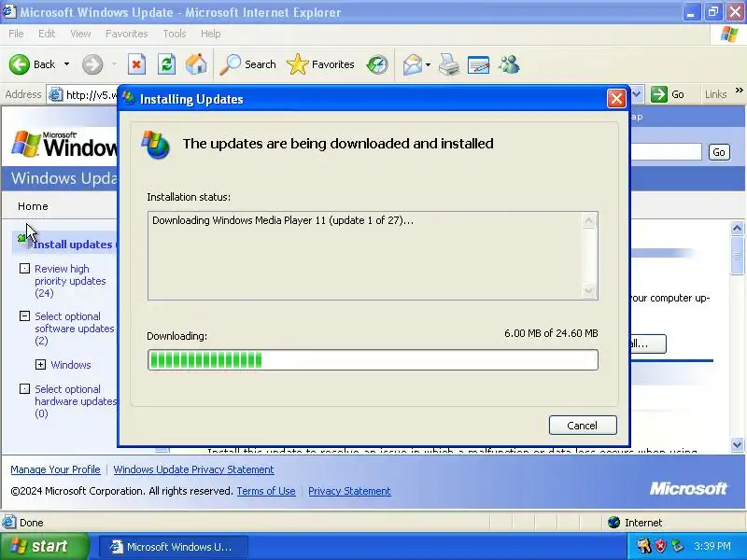This screenshot has height=560, width=747.
Task: Open the Favorites menu
Action: click(127, 34)
